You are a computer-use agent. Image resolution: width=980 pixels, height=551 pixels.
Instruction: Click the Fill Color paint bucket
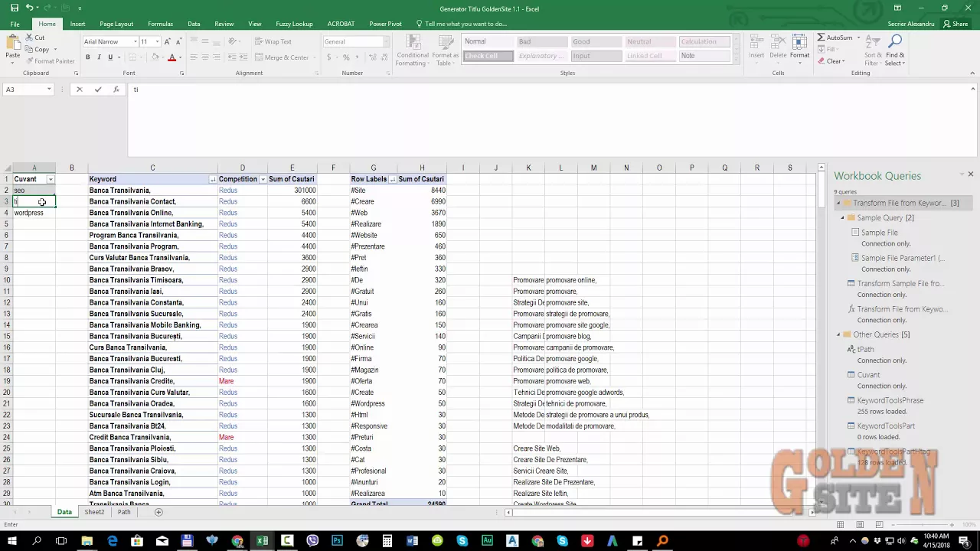(155, 57)
